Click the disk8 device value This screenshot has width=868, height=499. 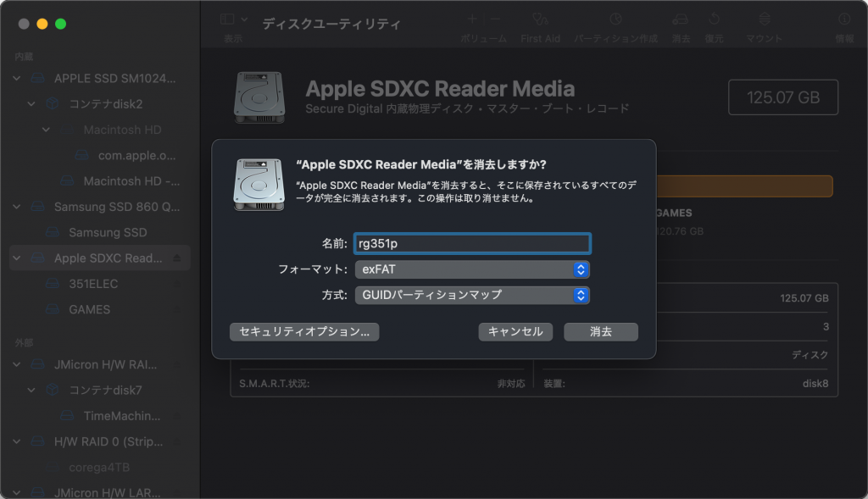pyautogui.click(x=815, y=384)
